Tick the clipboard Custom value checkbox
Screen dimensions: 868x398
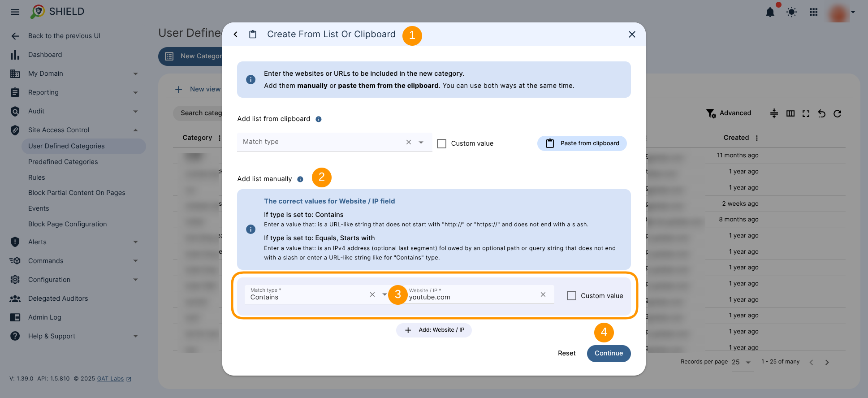[x=441, y=143]
